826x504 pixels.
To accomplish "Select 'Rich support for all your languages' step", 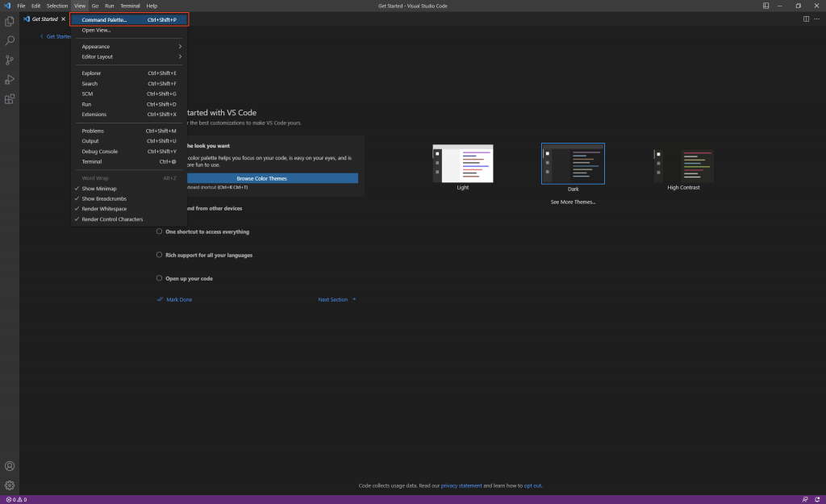I will pyautogui.click(x=204, y=255).
